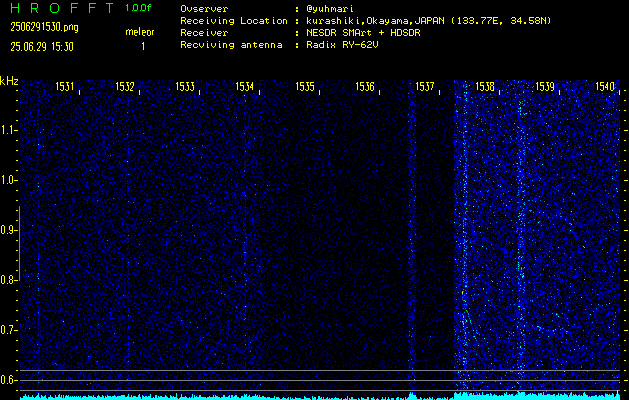629x400 pixels.
Task: Click the white vertical range bar beside 0.9
Action: [19, 243]
